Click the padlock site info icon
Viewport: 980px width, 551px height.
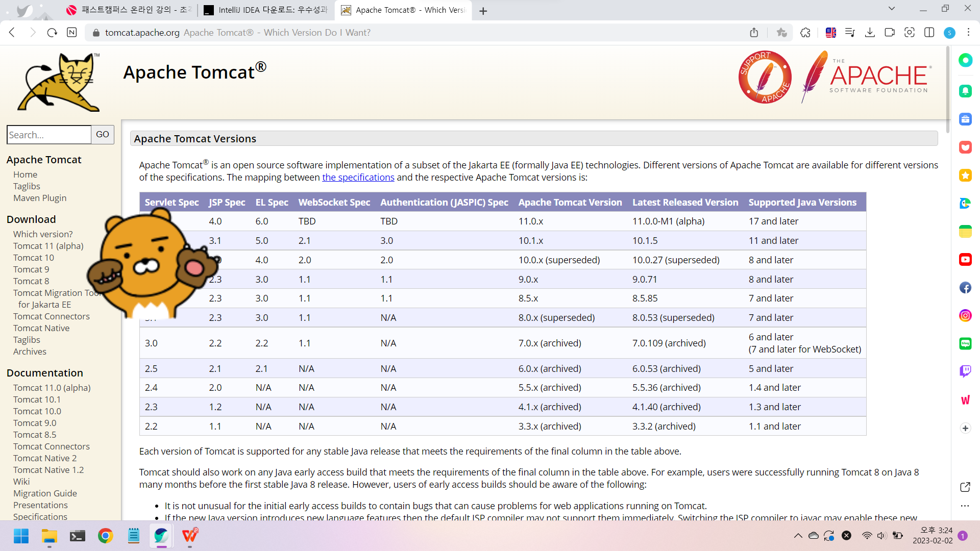pos(96,33)
